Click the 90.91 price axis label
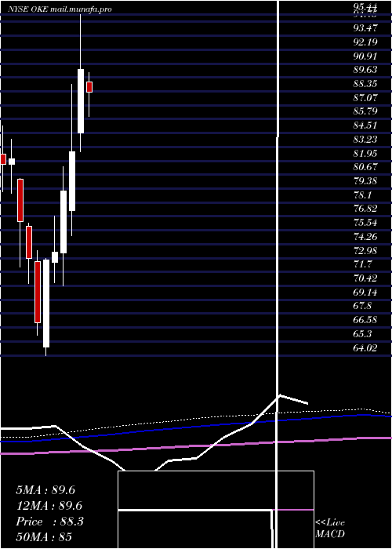 click(365, 56)
